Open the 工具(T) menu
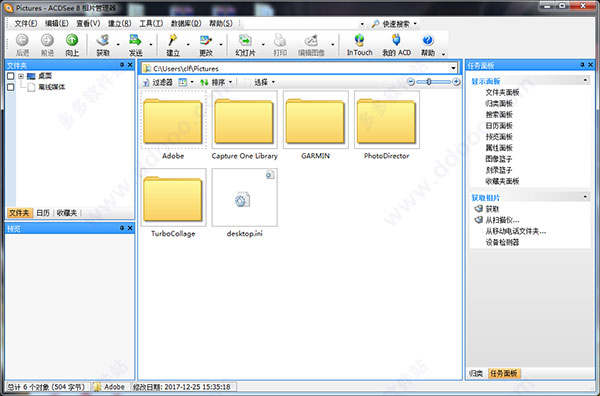 (151, 24)
